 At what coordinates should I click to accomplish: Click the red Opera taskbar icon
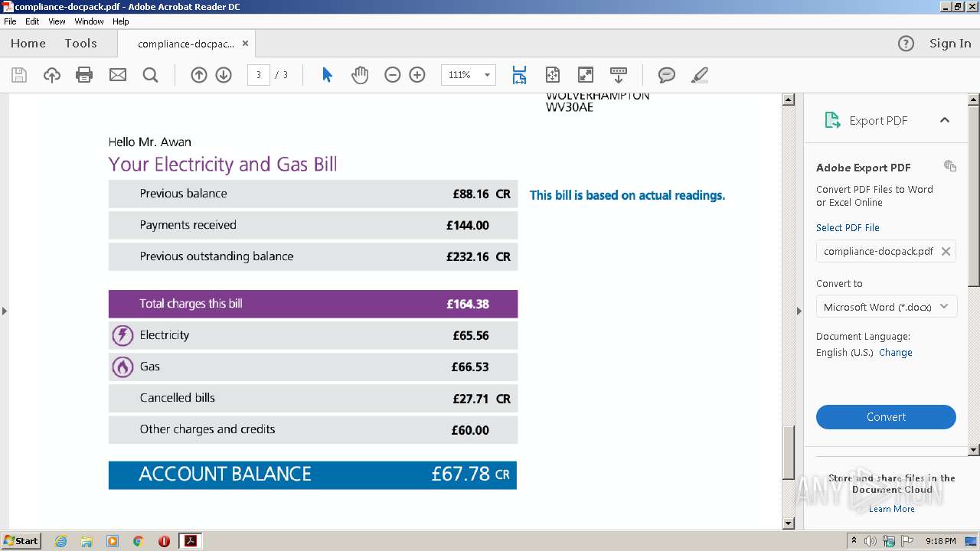pos(164,541)
